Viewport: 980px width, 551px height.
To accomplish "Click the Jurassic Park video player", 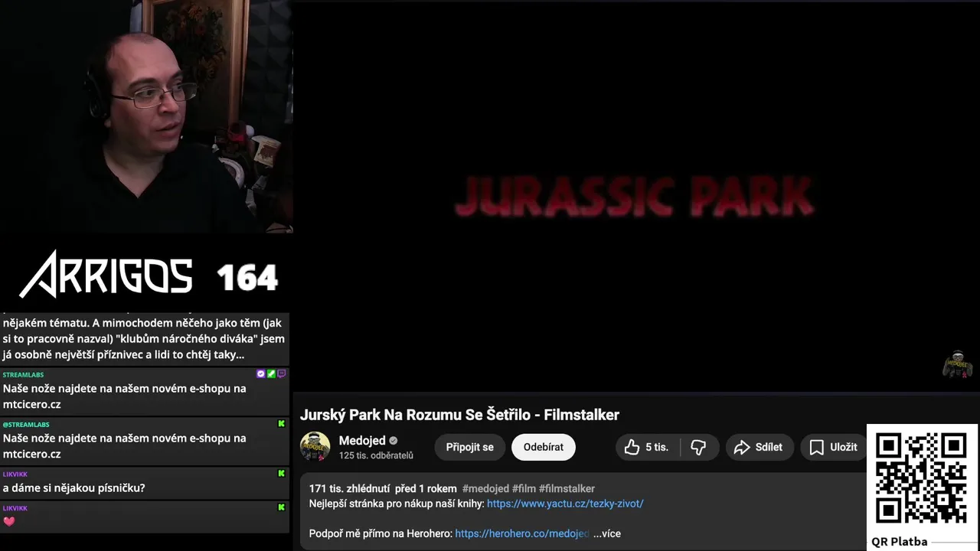I will pyautogui.click(x=635, y=196).
